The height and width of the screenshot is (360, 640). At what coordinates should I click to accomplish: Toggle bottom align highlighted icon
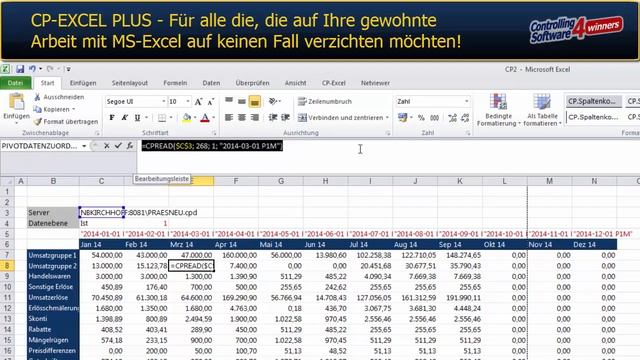tap(255, 101)
